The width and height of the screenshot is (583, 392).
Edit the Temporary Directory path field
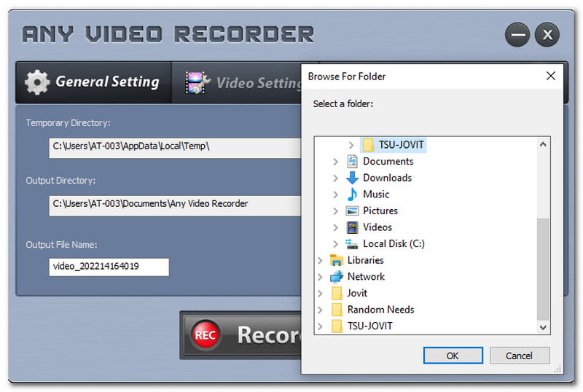175,147
